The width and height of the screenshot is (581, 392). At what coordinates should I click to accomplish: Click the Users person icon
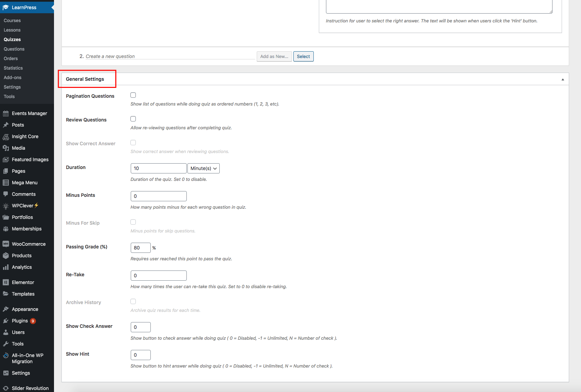coord(6,332)
